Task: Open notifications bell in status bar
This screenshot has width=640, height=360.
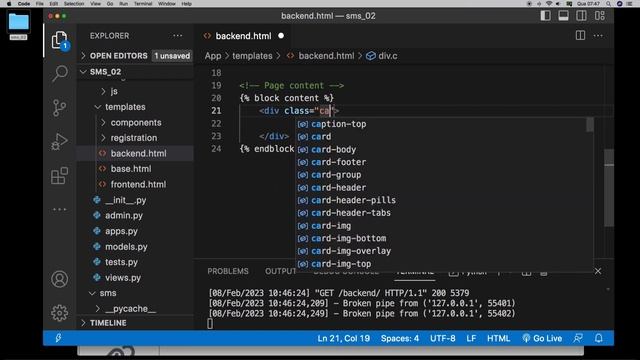Action: click(598, 338)
